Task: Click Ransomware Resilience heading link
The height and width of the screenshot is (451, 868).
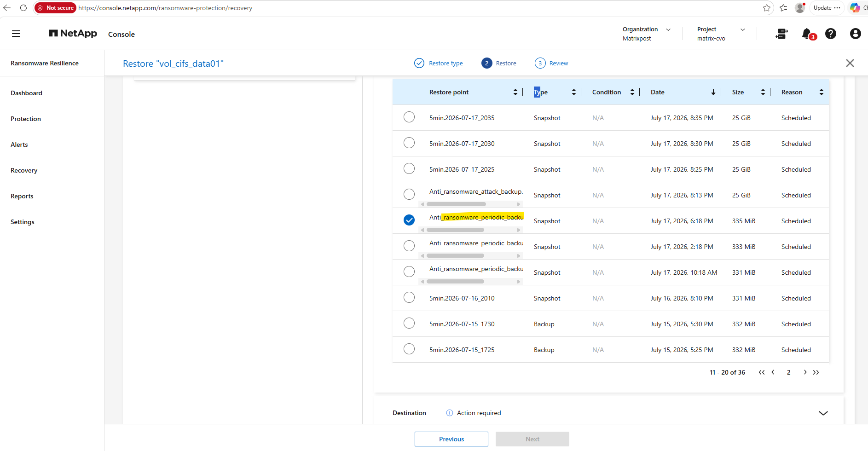Action: click(x=45, y=63)
